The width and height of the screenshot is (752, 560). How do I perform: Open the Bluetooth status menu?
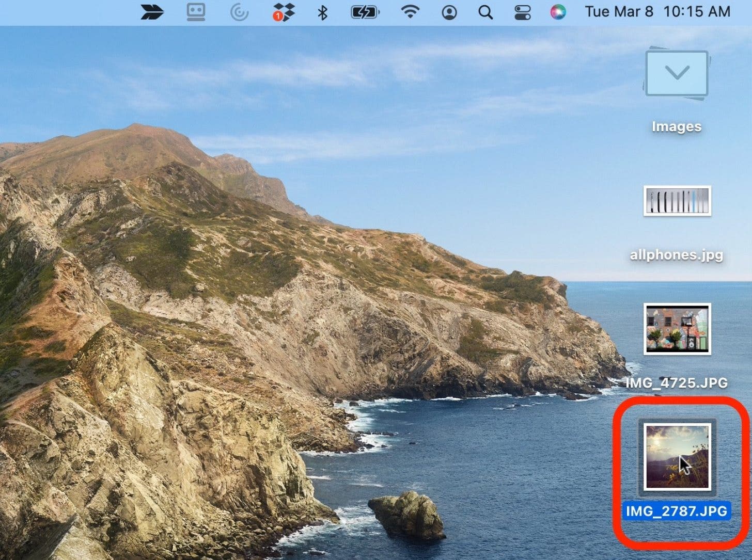tap(322, 12)
